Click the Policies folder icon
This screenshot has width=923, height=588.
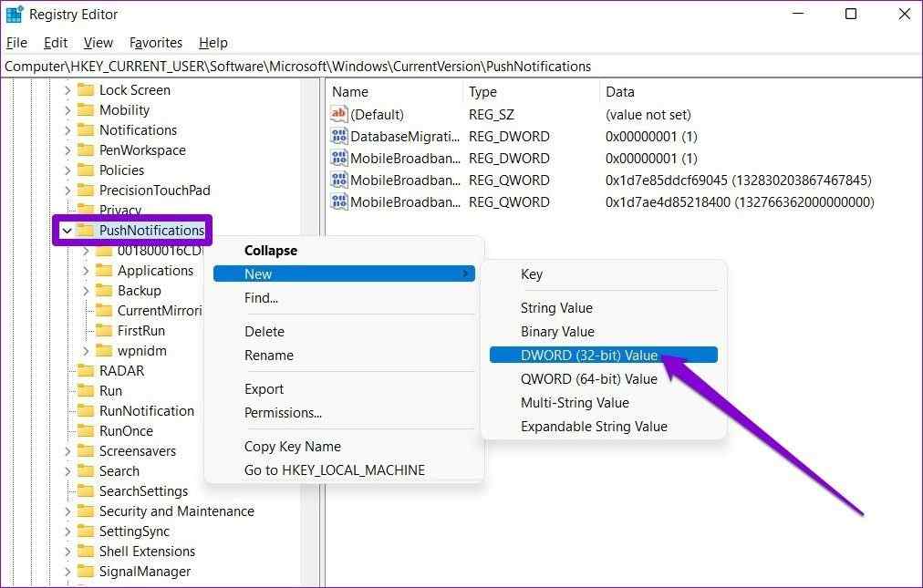tap(86, 170)
